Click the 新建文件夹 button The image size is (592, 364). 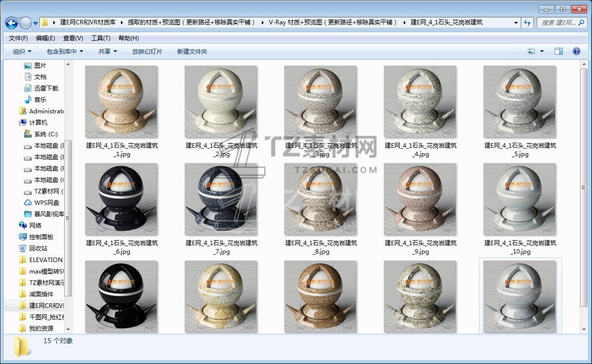[x=192, y=51]
